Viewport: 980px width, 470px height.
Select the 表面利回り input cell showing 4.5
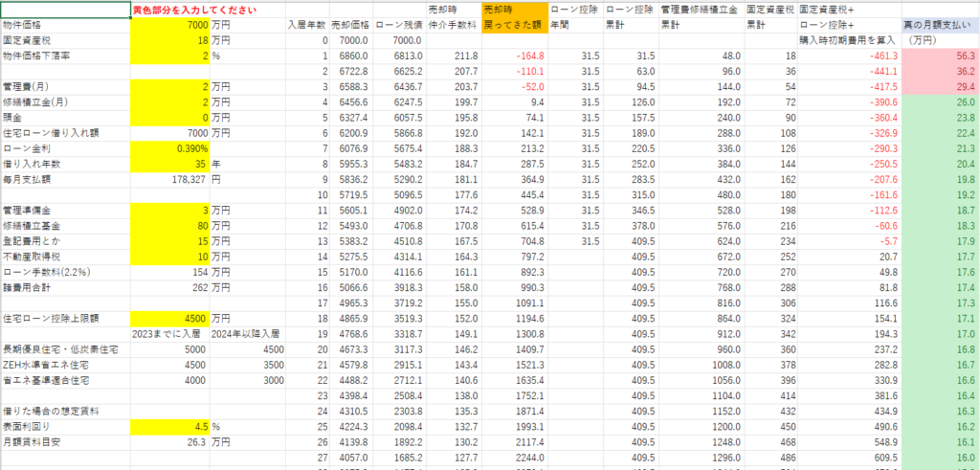(x=170, y=425)
